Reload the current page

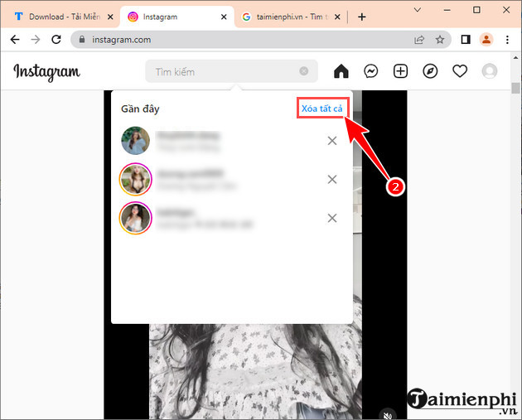[x=56, y=40]
